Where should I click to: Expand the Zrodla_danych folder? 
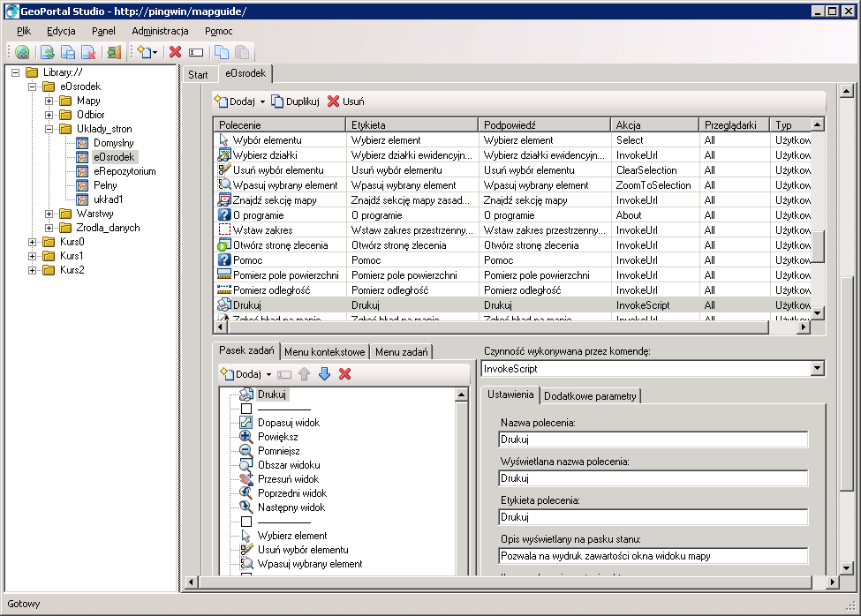(x=49, y=229)
